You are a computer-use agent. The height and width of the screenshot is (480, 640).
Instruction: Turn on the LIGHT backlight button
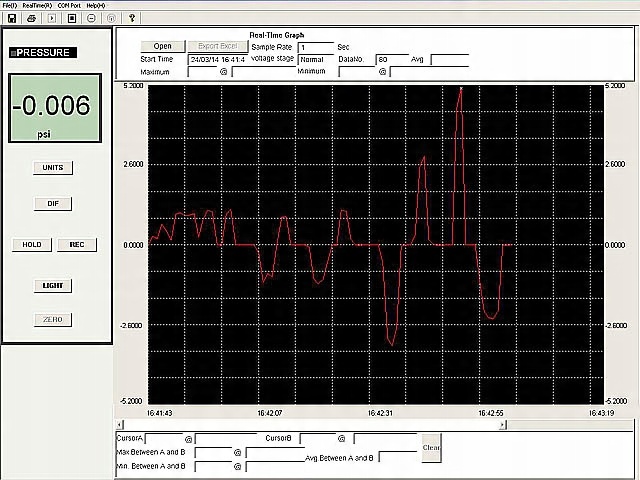pos(53,285)
